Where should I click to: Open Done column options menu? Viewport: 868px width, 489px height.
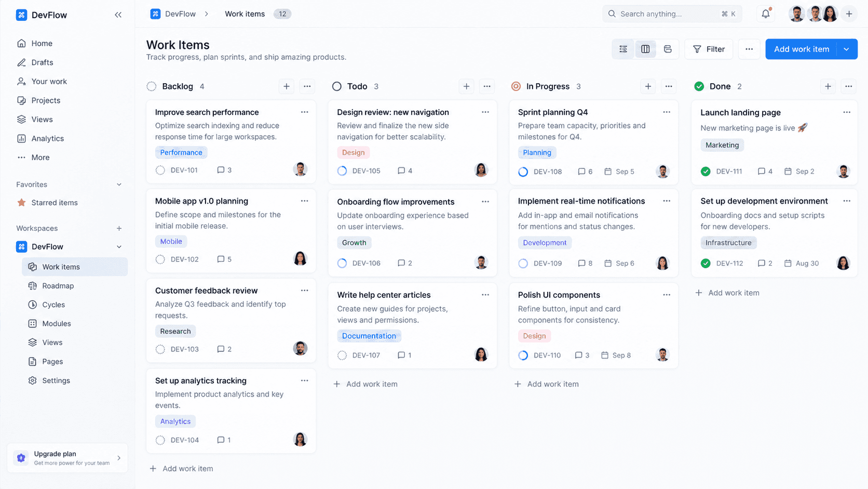(x=848, y=86)
